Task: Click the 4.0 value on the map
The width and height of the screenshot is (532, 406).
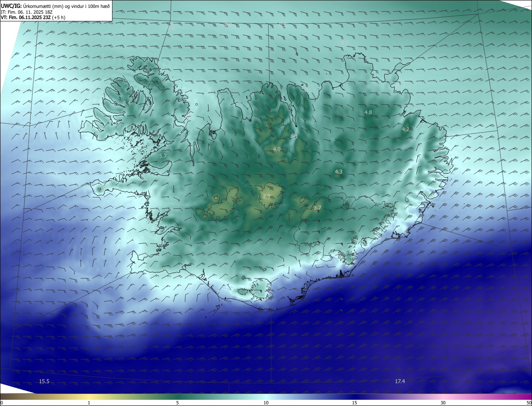Action: point(276,149)
